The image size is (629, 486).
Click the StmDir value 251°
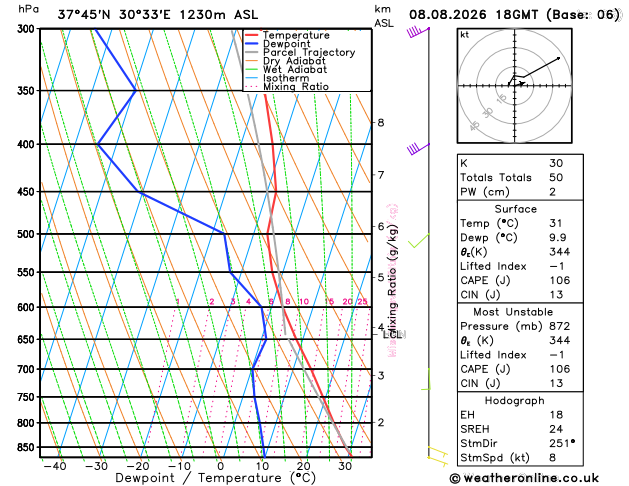(562, 443)
